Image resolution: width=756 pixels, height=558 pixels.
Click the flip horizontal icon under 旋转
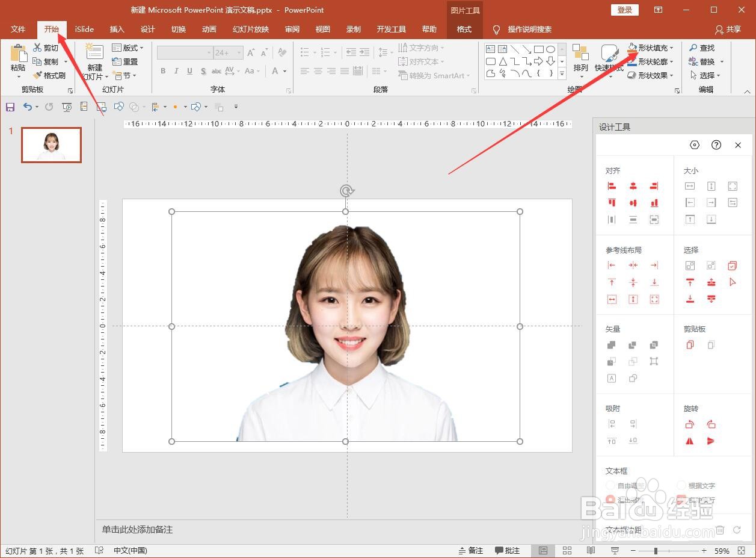690,441
